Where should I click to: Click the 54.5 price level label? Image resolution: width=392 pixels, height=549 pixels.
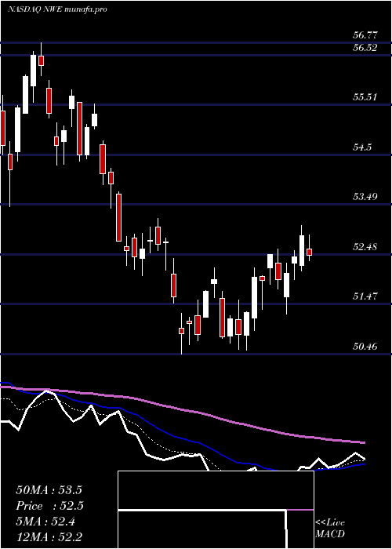pos(362,147)
